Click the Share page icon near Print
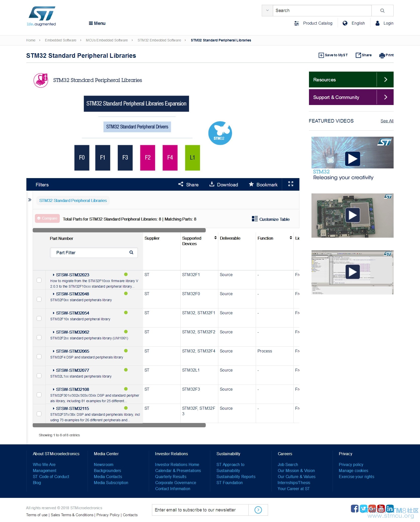This screenshot has height=522, width=420. pyautogui.click(x=358, y=55)
